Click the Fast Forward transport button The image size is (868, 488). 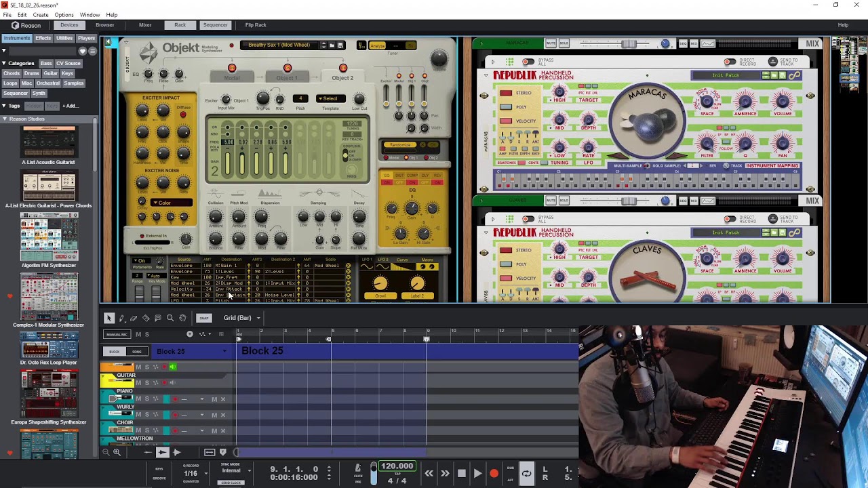pyautogui.click(x=445, y=474)
